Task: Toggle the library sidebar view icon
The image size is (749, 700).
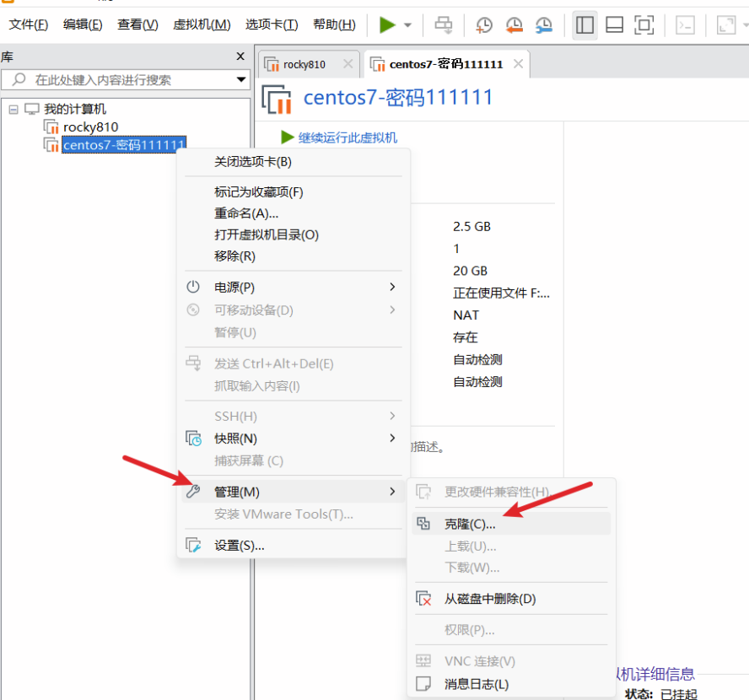Action: 585,24
